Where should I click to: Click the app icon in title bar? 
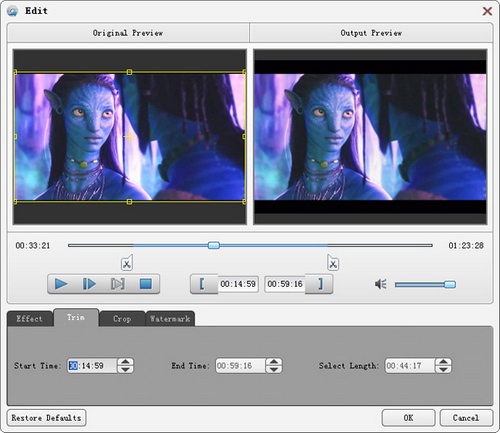(12, 11)
